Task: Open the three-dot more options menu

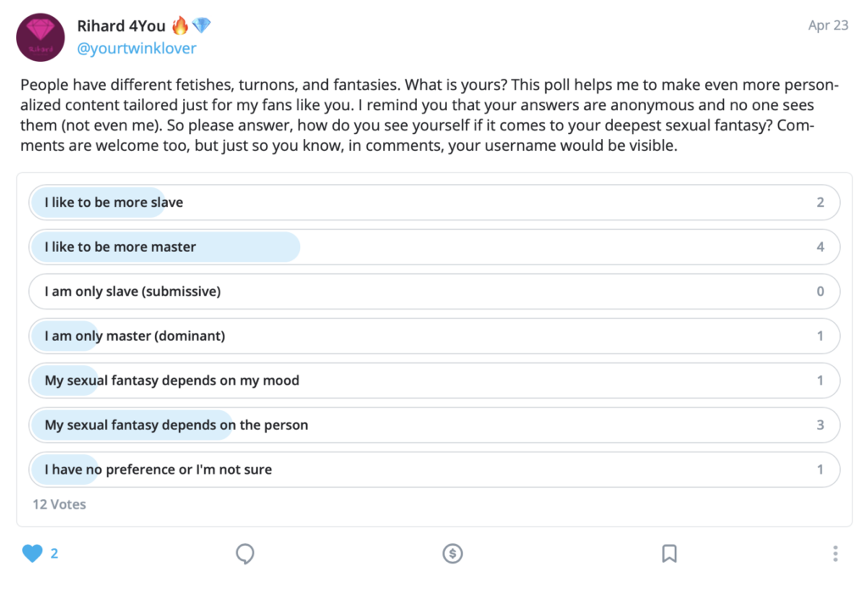Action: (x=835, y=553)
